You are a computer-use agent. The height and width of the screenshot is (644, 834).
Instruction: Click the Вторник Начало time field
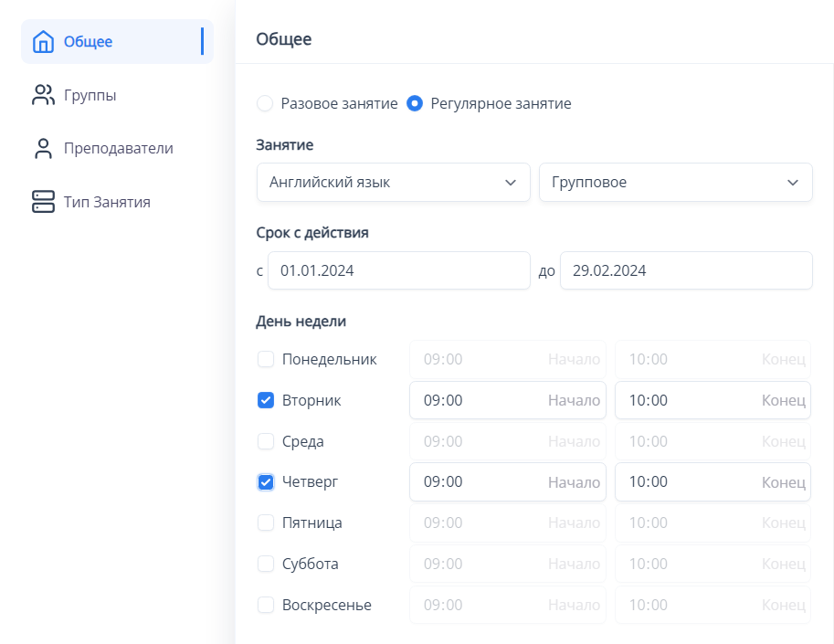click(507, 400)
